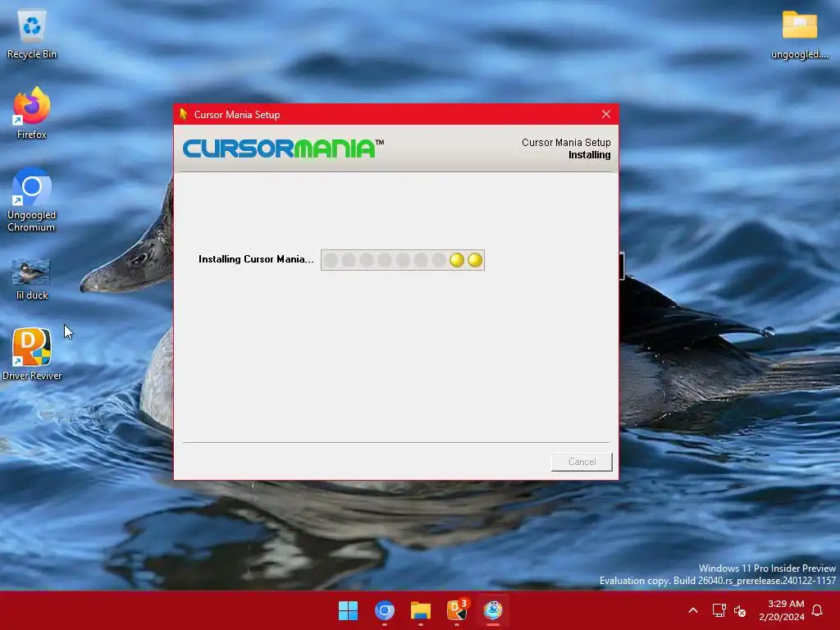
Task: Select the Cursor Mania Setup taskbar icon
Action: [x=493, y=610]
